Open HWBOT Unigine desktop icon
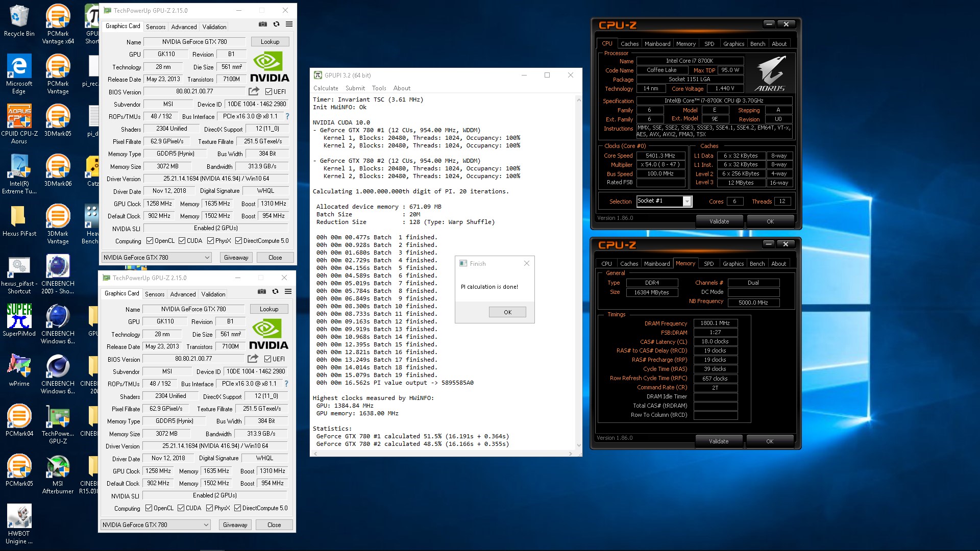Viewport: 980px width, 551px height. pos(19,524)
